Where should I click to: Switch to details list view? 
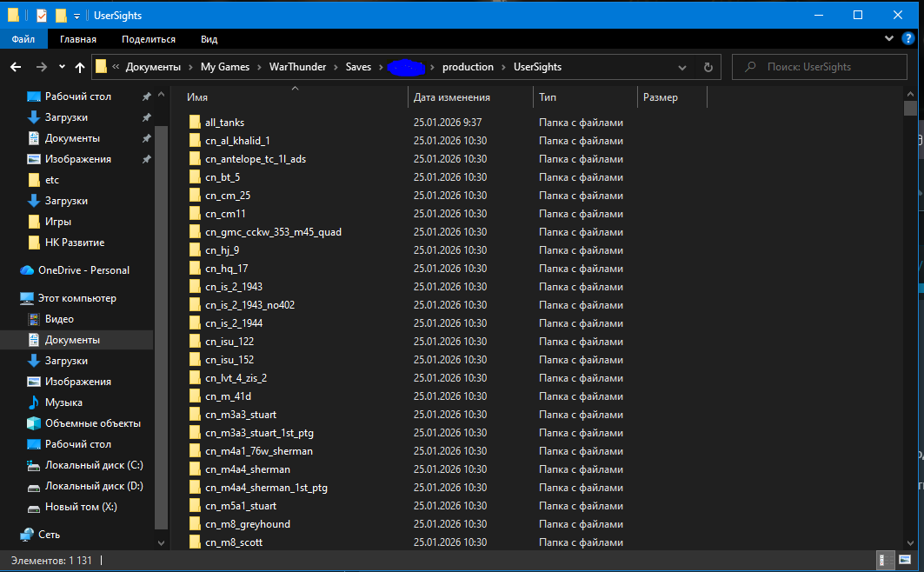pyautogui.click(x=883, y=561)
